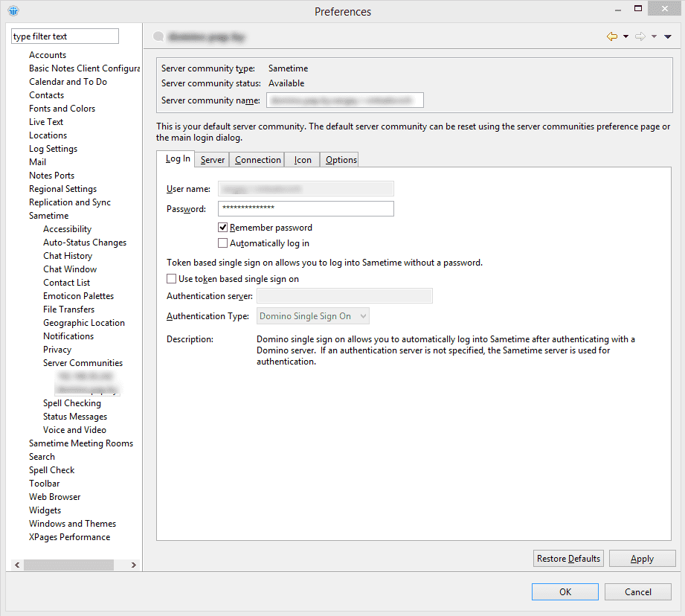
Task: Open Contact List preferences
Action: coord(66,283)
